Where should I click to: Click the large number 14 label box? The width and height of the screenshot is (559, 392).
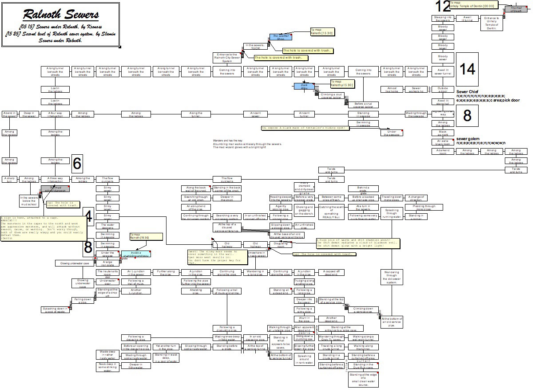click(467, 69)
